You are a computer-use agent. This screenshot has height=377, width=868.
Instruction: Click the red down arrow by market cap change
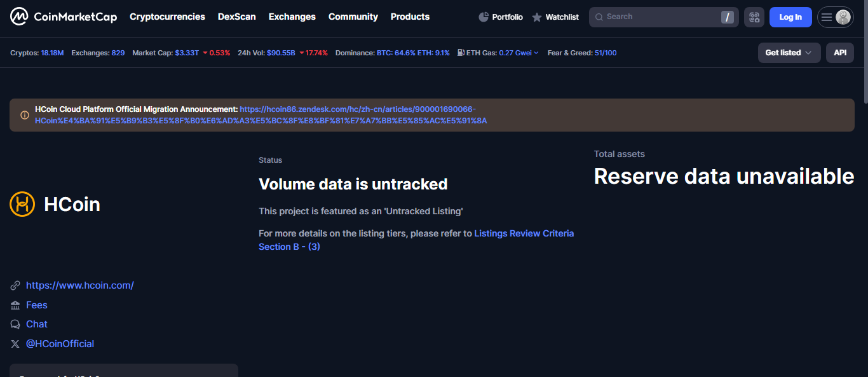pos(205,53)
